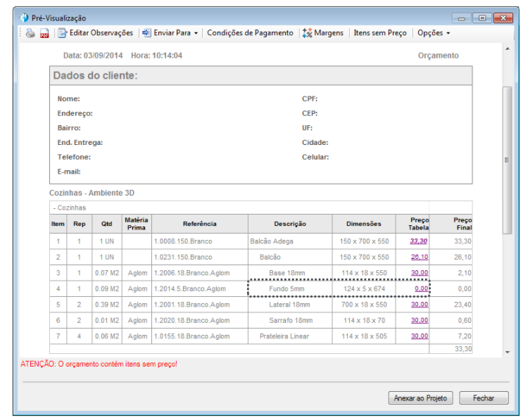530x420 pixels.
Task: Select Itens sem Preço
Action: point(380,33)
